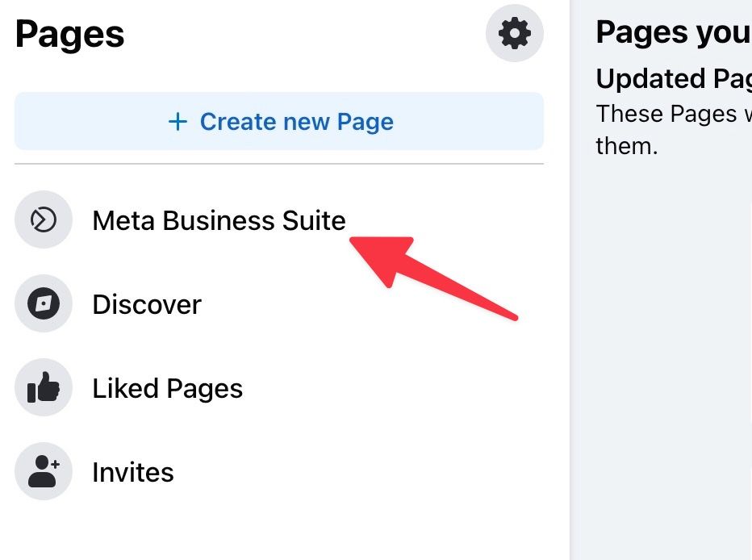Click the Invites row label
The height and width of the screenshot is (560, 752).
click(x=133, y=471)
